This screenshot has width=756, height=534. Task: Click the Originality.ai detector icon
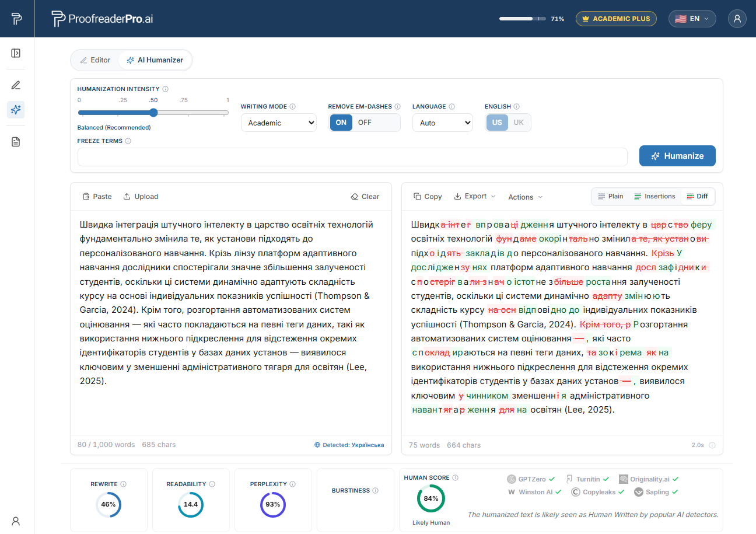[x=623, y=479]
